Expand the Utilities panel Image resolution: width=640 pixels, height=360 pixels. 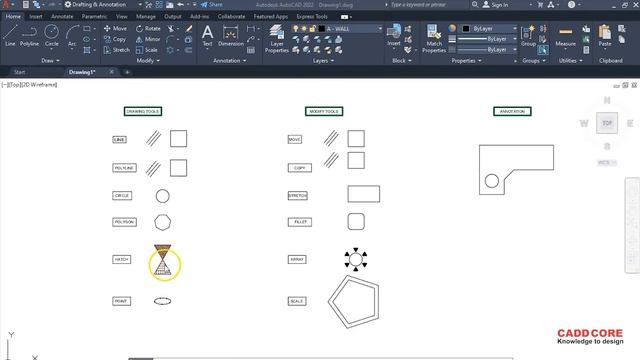point(570,60)
